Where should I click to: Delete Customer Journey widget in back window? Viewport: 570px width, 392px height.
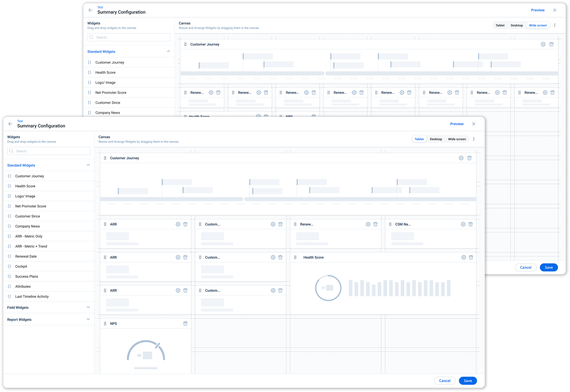(551, 44)
